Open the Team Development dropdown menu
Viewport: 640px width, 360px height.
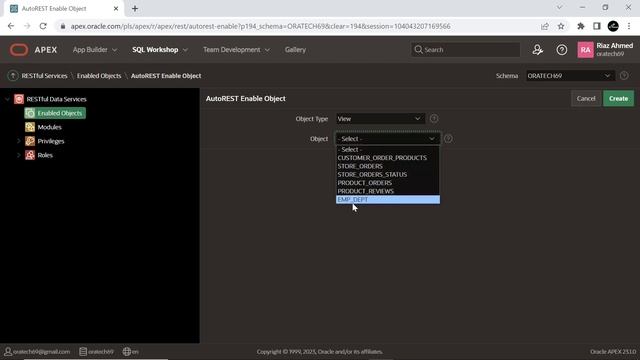click(236, 50)
